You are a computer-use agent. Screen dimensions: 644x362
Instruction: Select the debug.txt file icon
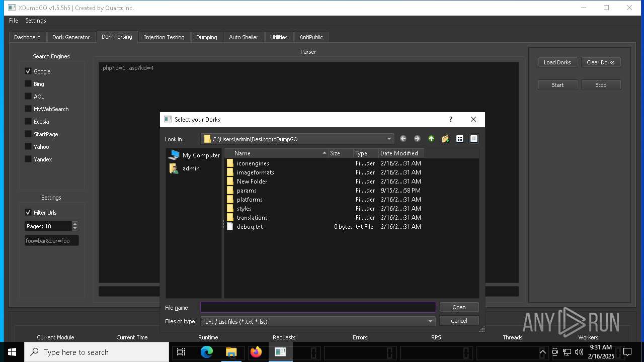(x=230, y=227)
